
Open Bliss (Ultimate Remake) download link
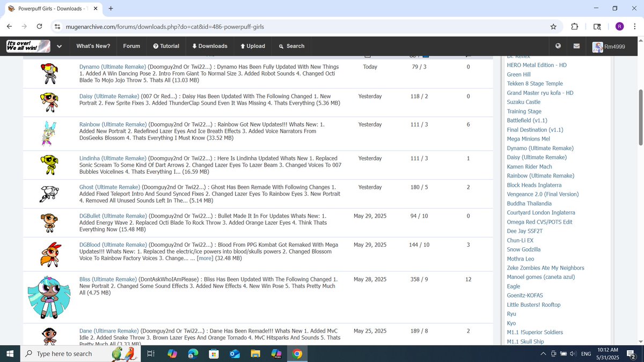pos(108,279)
